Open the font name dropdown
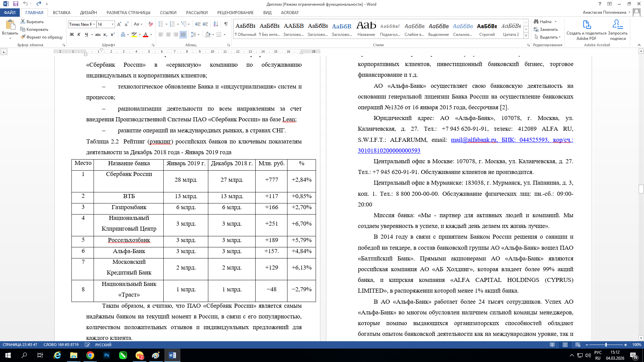 click(94, 24)
